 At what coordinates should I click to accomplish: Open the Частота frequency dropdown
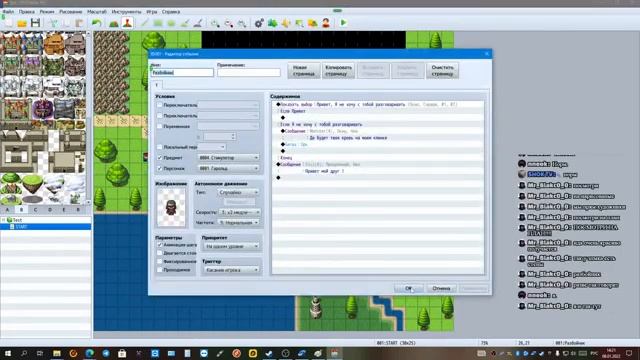point(239,222)
